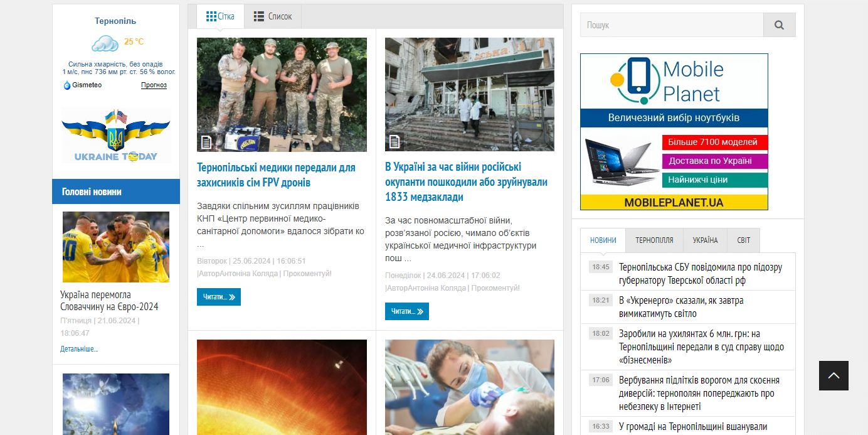Open the УКРАЇНА tab
The width and height of the screenshot is (868, 435).
(x=705, y=240)
